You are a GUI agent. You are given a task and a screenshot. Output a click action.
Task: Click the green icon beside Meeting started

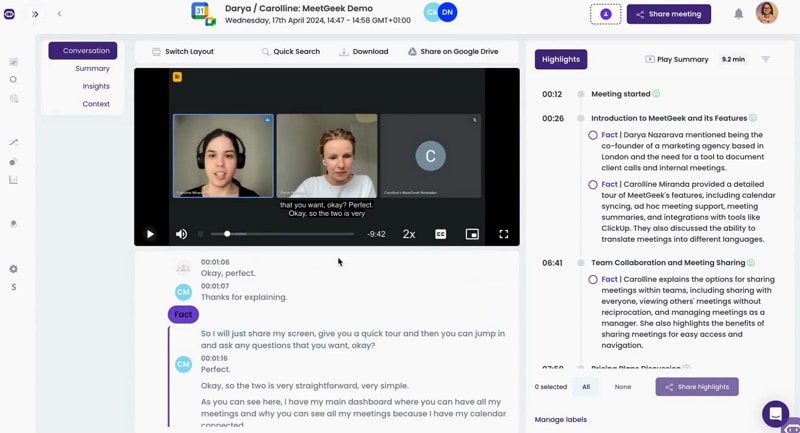pyautogui.click(x=656, y=94)
